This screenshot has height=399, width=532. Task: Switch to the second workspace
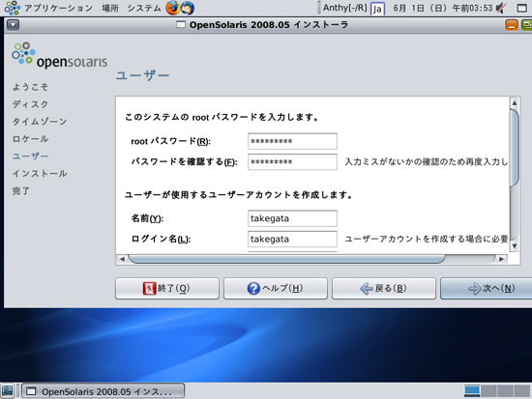(488, 391)
